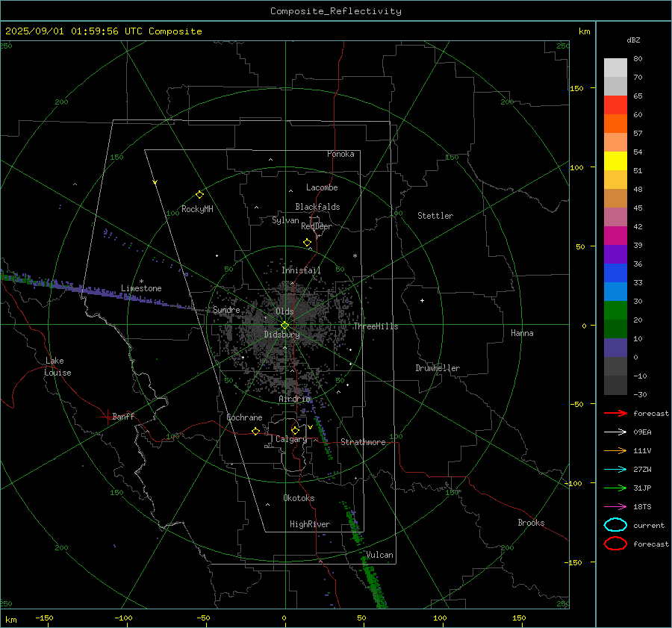Click the Cochrane label
The image size is (672, 628).
point(244,417)
